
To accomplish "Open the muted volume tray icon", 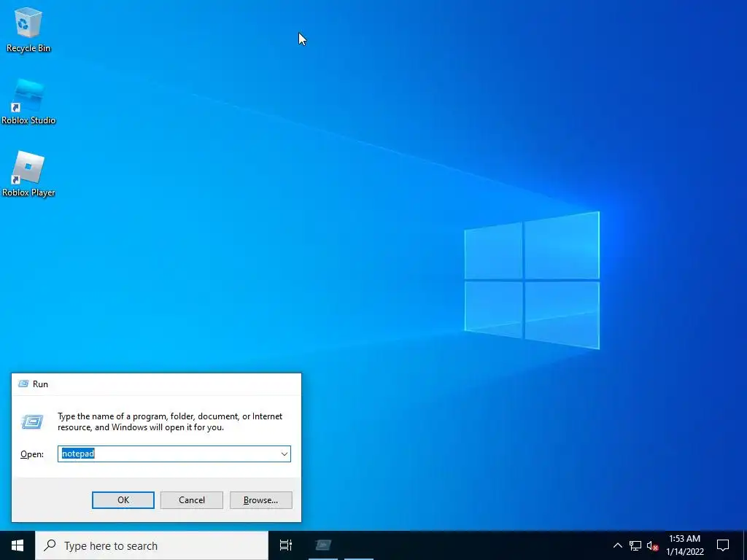I will (652, 545).
